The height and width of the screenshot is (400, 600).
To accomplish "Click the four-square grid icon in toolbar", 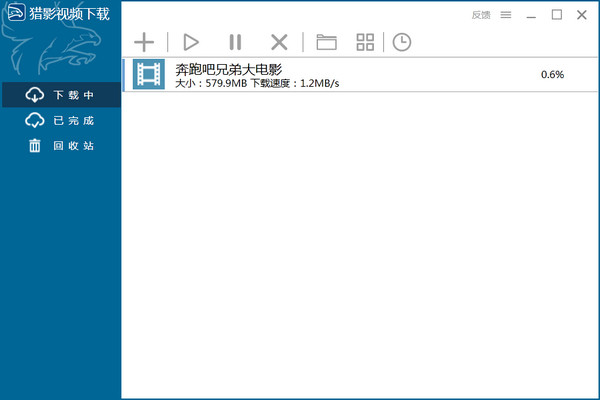I will coord(365,42).
